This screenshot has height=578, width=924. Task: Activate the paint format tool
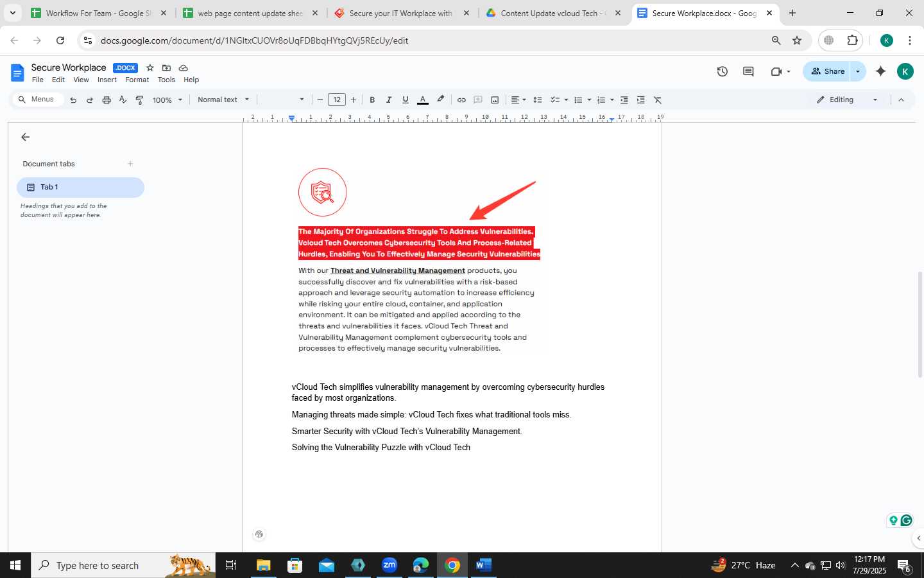pos(139,100)
